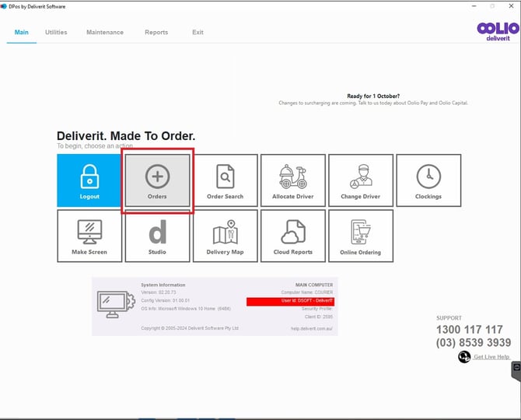Open the Change Driver tile

point(361,180)
